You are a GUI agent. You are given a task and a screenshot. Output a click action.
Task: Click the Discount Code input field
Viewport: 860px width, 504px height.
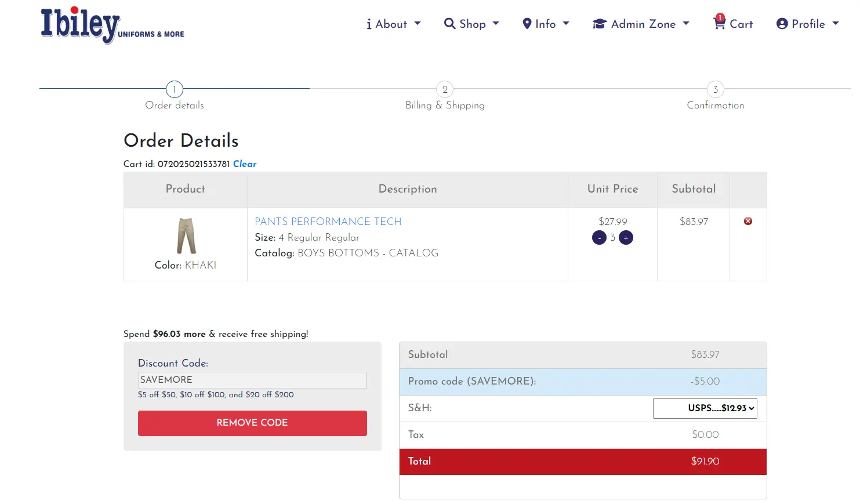(x=252, y=380)
